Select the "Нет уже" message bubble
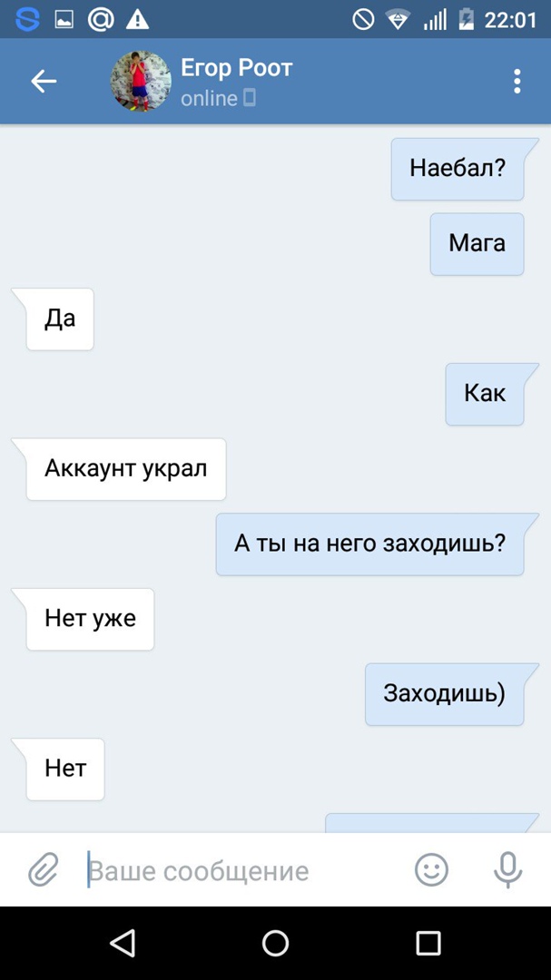The width and height of the screenshot is (551, 980). tap(90, 619)
